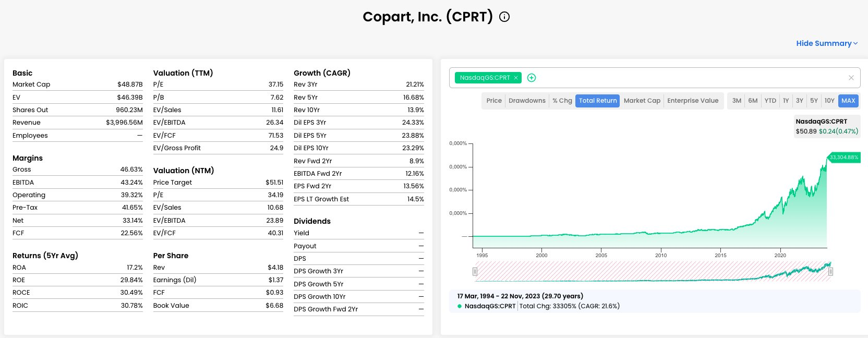
Task: Select the Total Return chart tab
Action: [598, 101]
